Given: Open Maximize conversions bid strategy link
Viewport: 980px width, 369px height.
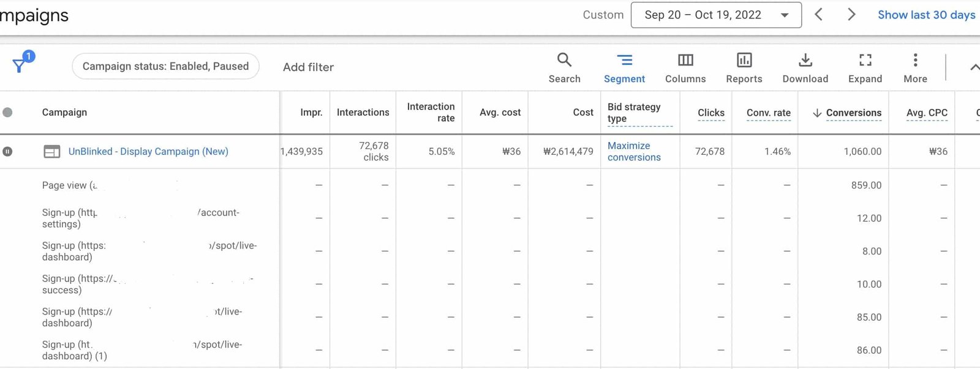Looking at the screenshot, I should [x=634, y=151].
